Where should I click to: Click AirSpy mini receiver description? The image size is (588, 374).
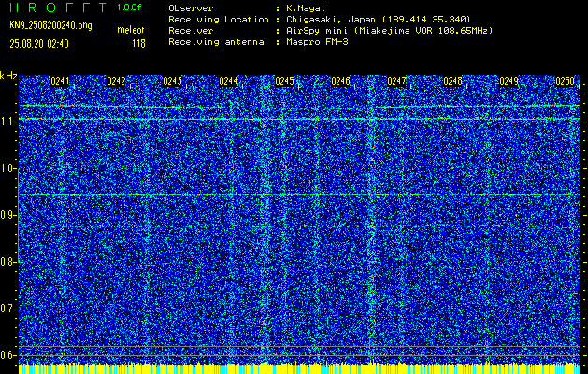click(x=390, y=30)
